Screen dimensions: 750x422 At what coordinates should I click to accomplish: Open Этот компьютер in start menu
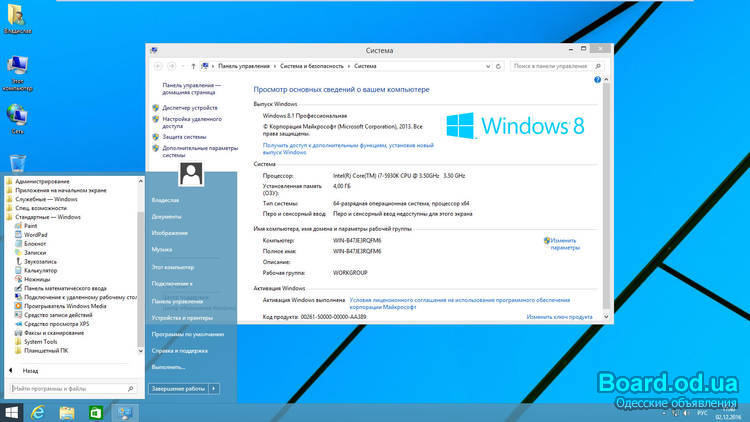(x=173, y=267)
